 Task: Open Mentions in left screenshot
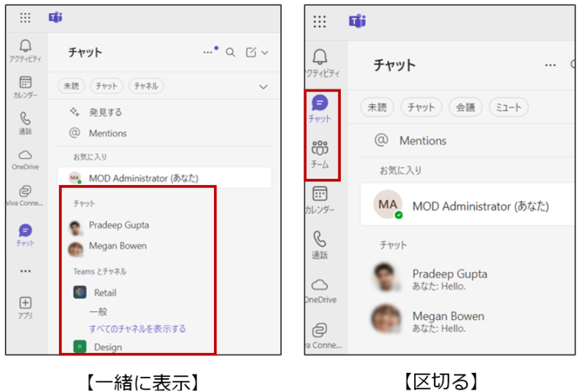pos(98,133)
